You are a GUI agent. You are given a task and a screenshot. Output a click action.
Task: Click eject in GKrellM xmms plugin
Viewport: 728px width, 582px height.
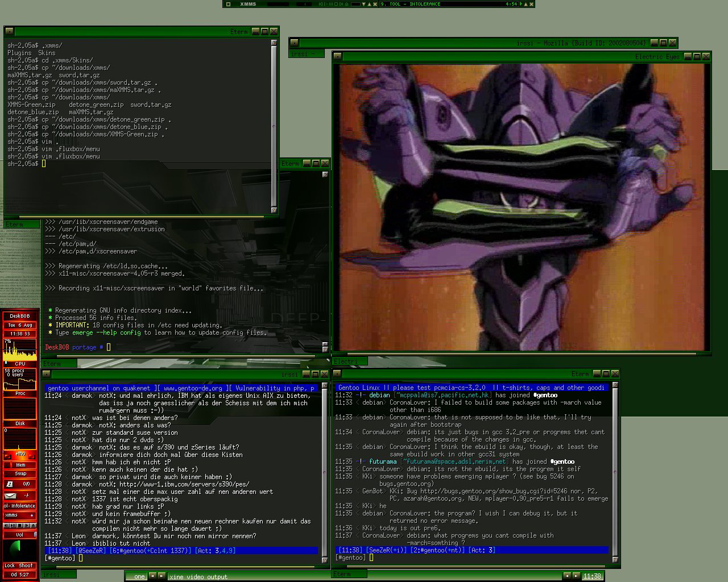[33, 525]
